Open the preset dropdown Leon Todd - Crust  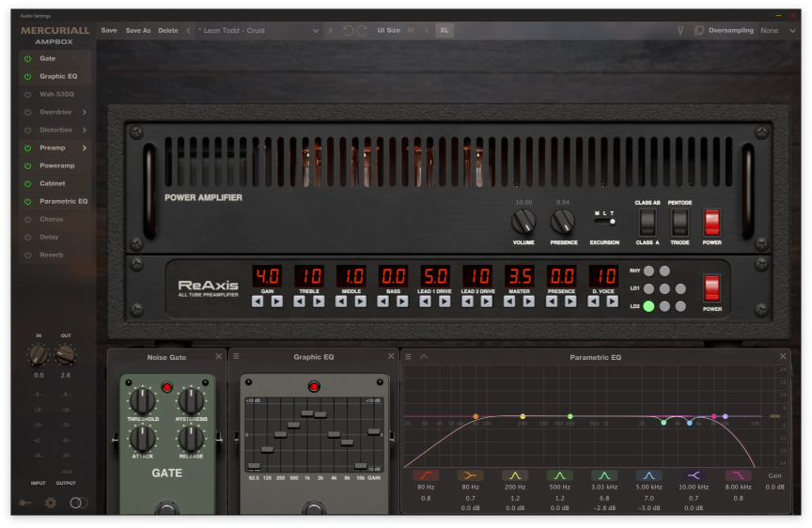point(258,31)
